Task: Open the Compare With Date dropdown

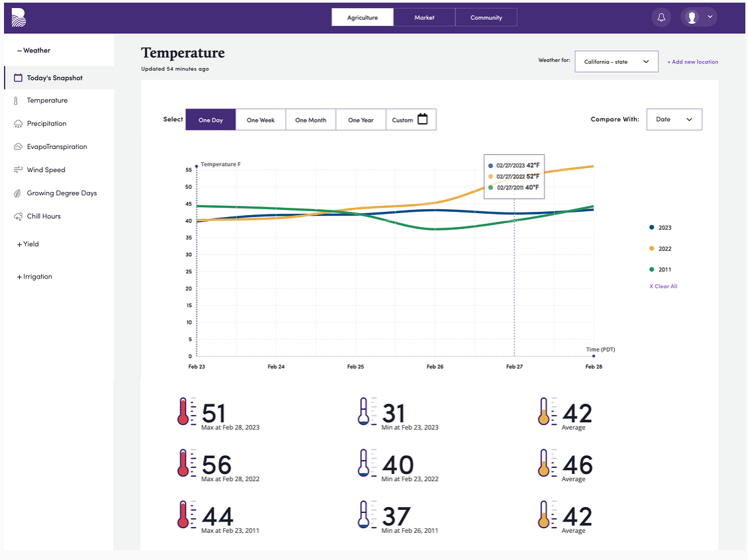Action: coord(674,119)
